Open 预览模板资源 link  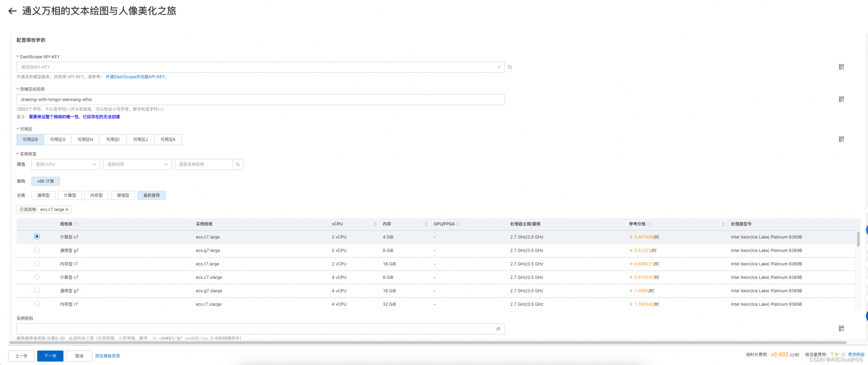(108, 356)
